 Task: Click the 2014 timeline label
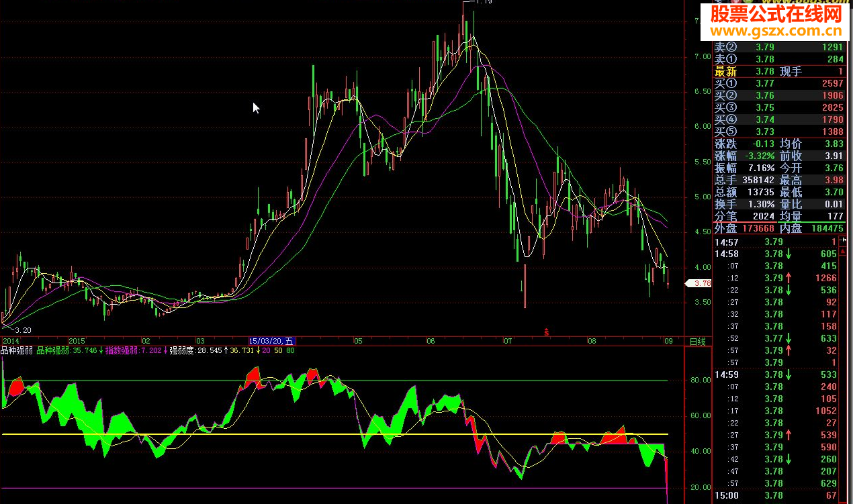pos(11,341)
